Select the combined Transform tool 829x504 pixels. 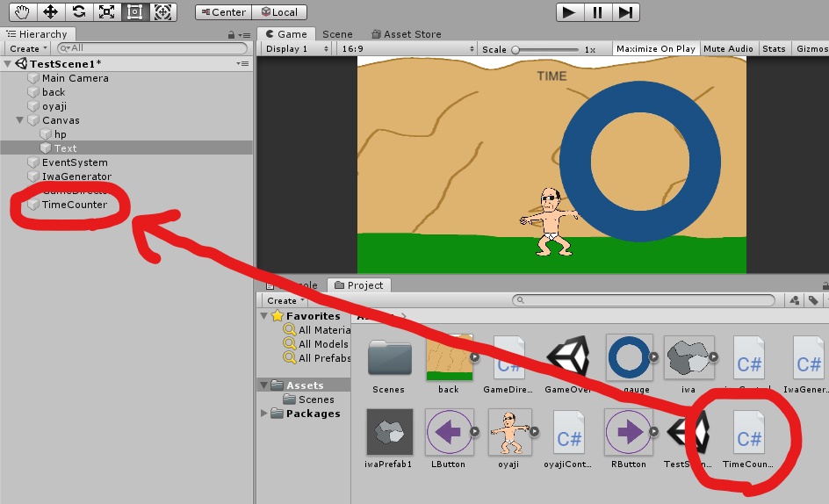(x=162, y=11)
